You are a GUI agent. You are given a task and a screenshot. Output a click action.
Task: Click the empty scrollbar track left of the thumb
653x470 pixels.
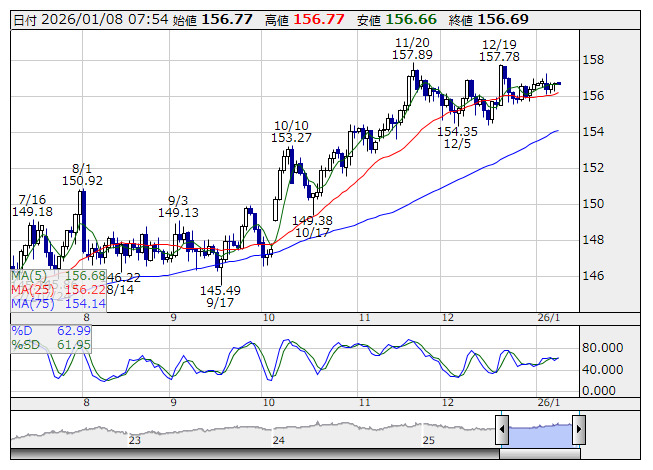(x=250, y=452)
